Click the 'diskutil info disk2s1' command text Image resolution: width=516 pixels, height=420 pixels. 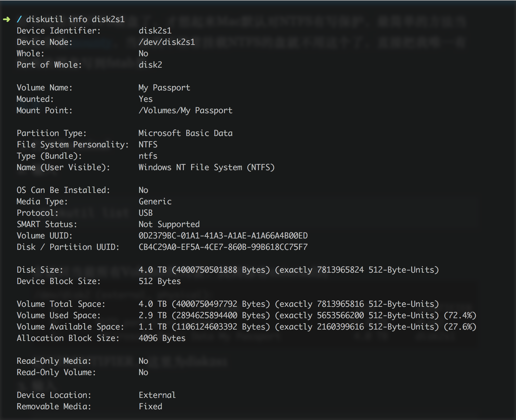(x=75, y=19)
